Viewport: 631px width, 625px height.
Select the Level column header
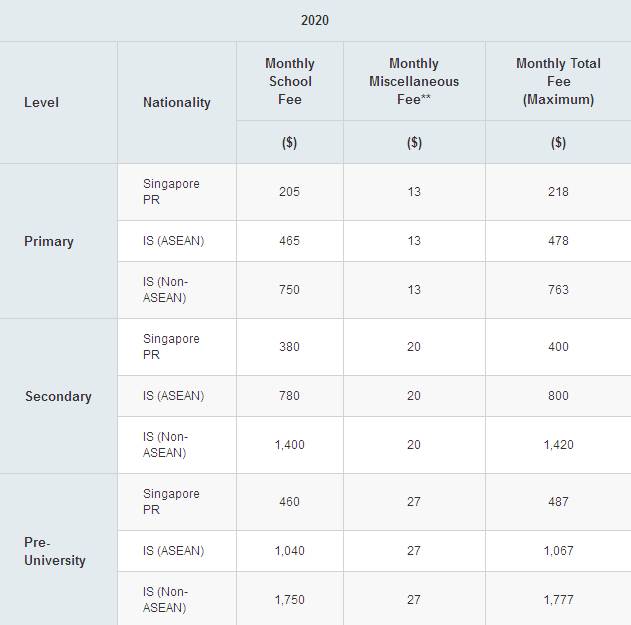pos(41,102)
